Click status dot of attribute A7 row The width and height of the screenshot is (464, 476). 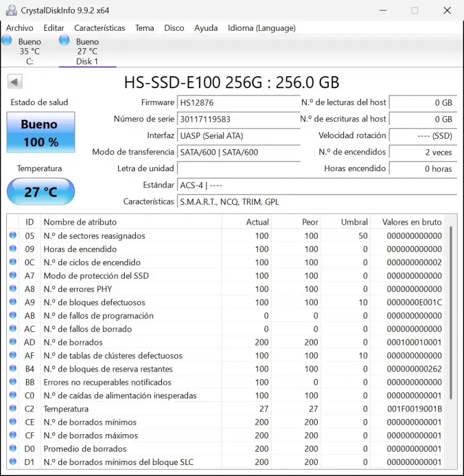pos(13,275)
